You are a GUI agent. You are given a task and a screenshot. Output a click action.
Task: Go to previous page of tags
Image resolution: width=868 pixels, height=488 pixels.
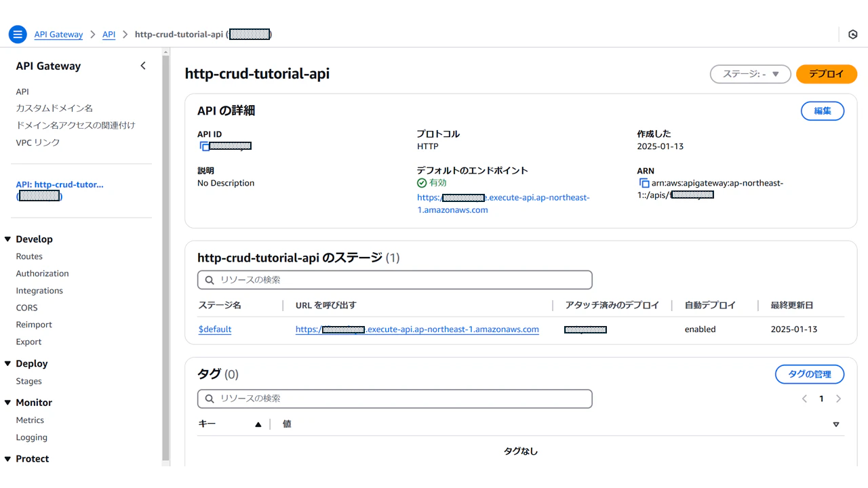click(804, 399)
